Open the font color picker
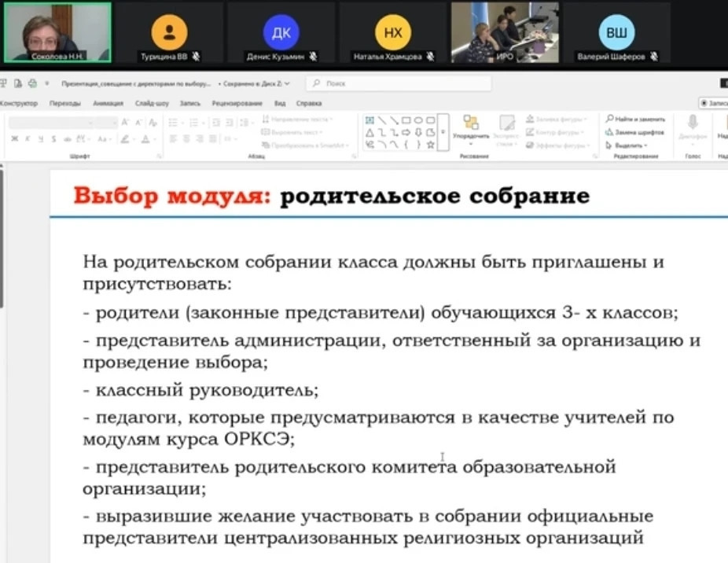The height and width of the screenshot is (563, 728). 146,138
